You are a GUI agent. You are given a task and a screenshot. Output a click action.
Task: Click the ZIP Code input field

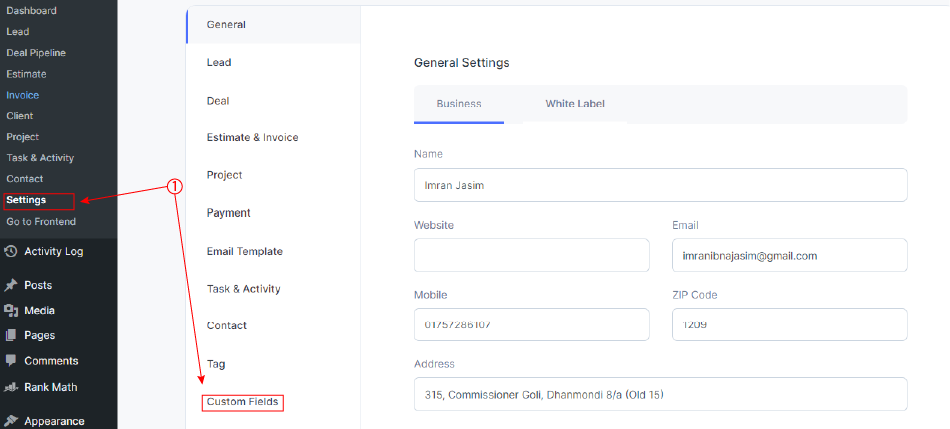790,325
